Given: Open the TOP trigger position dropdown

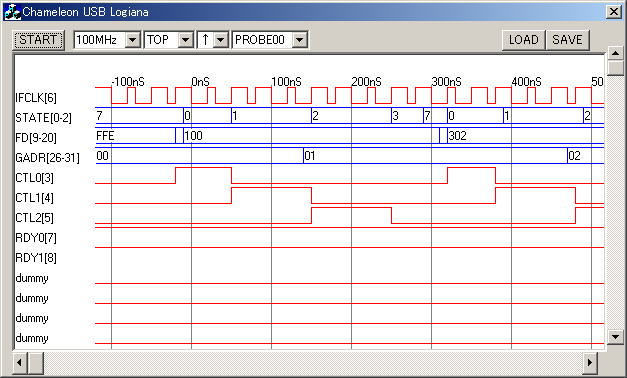Looking at the screenshot, I should pyautogui.click(x=186, y=40).
